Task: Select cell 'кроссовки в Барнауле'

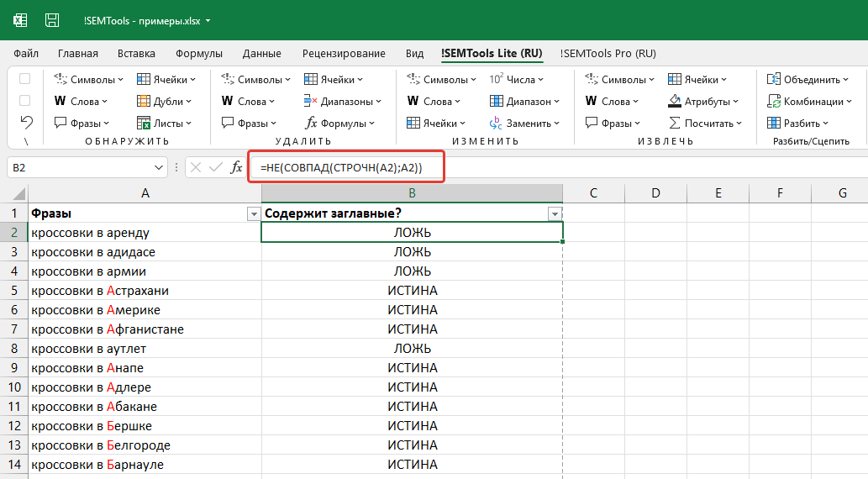Action: tap(145, 465)
